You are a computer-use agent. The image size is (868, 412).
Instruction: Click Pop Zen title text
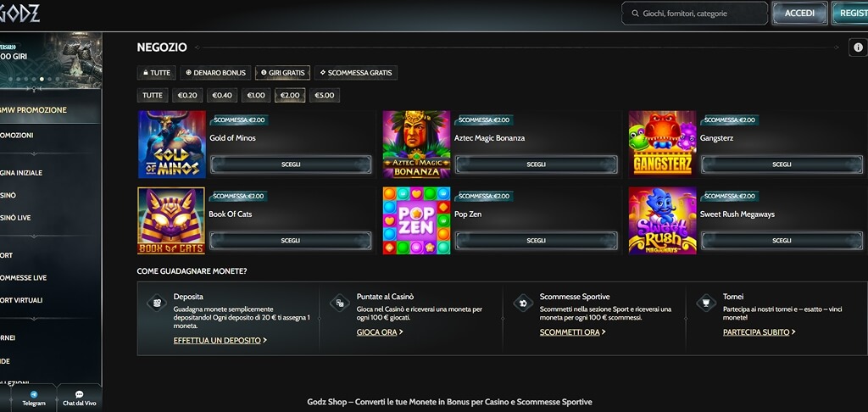[468, 214]
